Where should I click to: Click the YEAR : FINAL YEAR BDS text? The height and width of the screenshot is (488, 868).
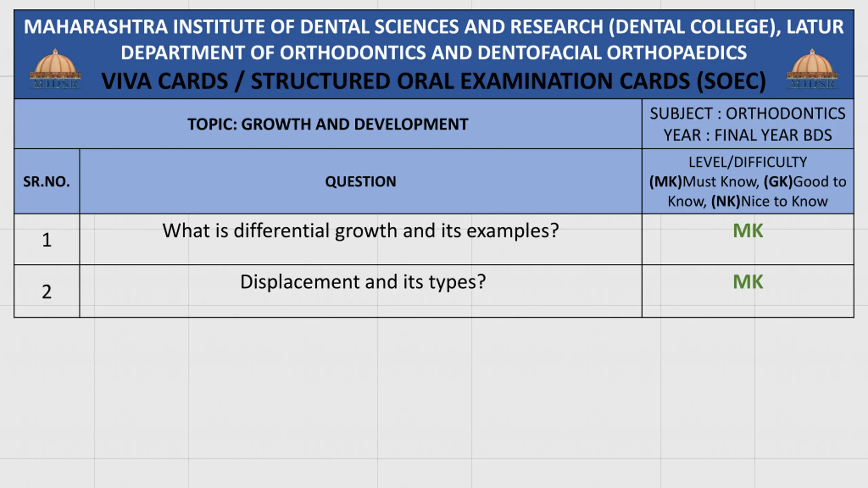click(748, 135)
